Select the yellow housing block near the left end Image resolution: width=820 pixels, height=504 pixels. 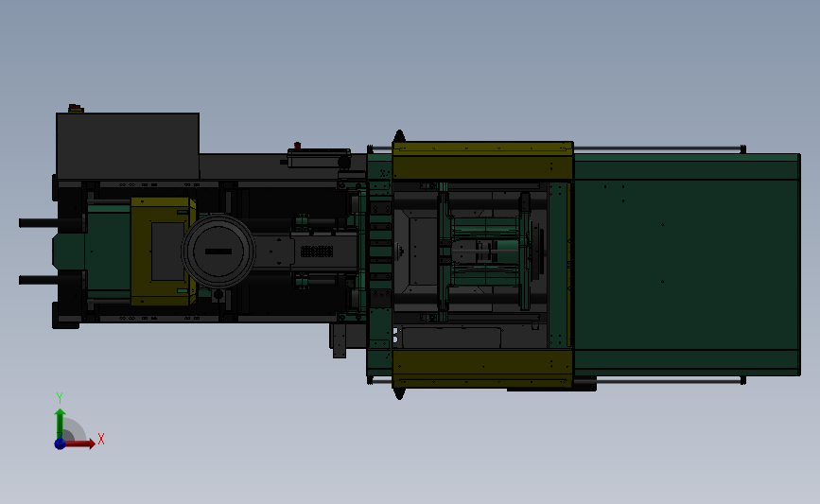click(163, 252)
